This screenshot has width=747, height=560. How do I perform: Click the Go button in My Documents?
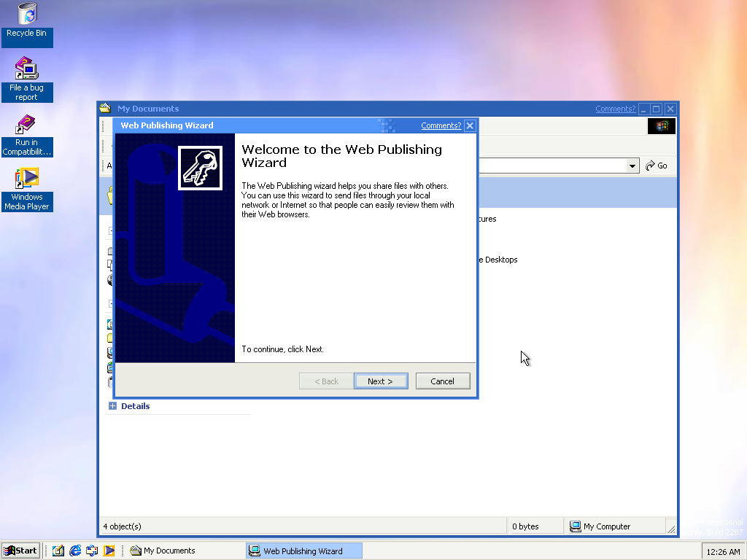pos(657,166)
